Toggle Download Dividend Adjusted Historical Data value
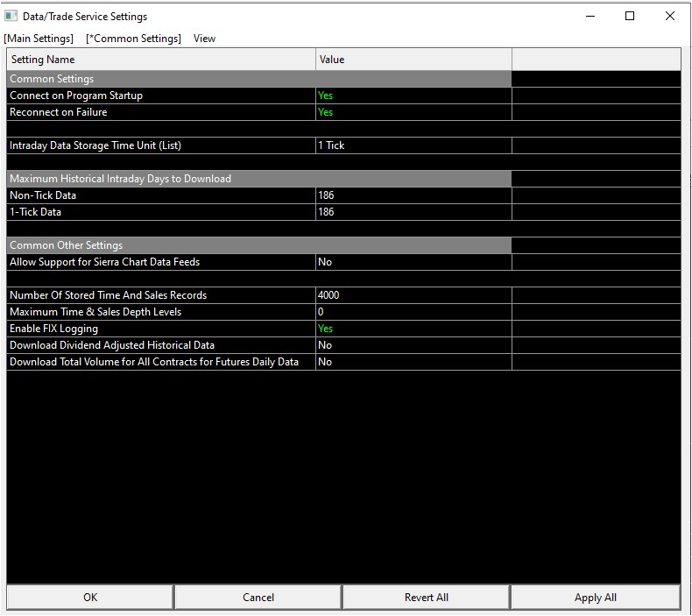This screenshot has height=616, width=692. 413,345
